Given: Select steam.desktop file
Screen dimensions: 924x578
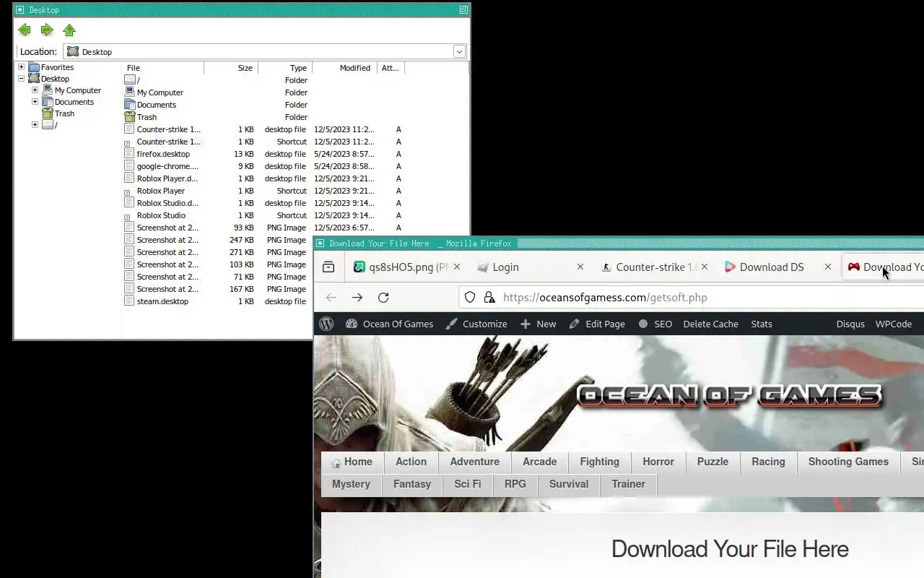Looking at the screenshot, I should pos(162,301).
